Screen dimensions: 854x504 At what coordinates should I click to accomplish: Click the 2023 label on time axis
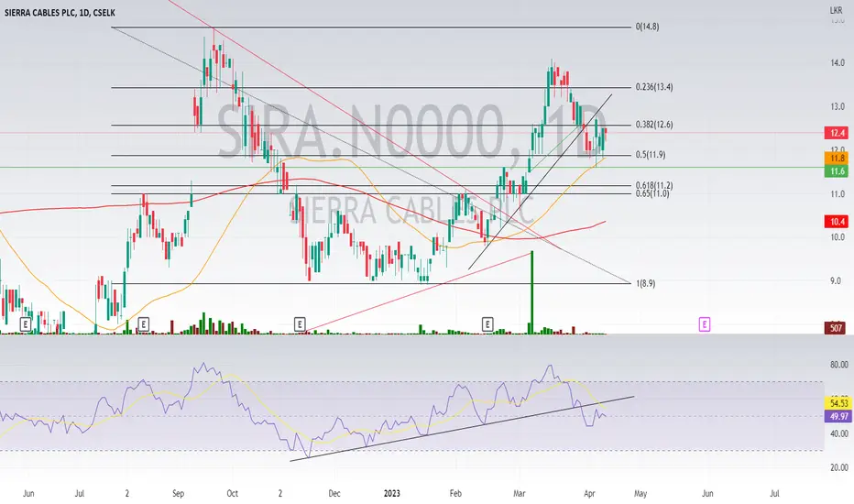[391, 494]
